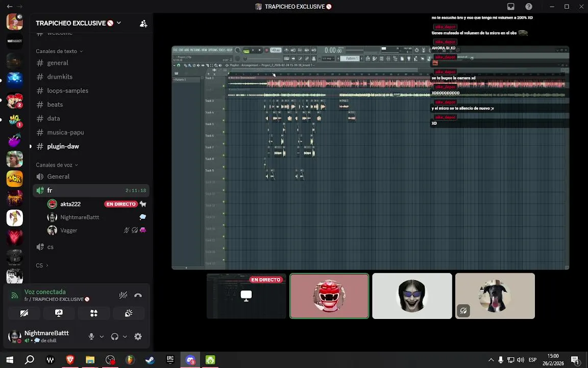
Task: Open the musica-papu text channel
Action: click(x=91, y=132)
